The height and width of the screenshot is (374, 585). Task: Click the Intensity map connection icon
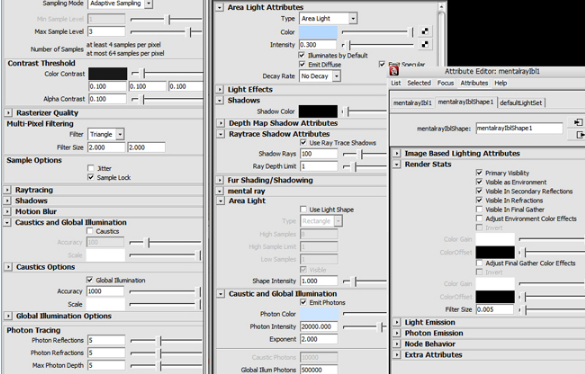click(425, 44)
